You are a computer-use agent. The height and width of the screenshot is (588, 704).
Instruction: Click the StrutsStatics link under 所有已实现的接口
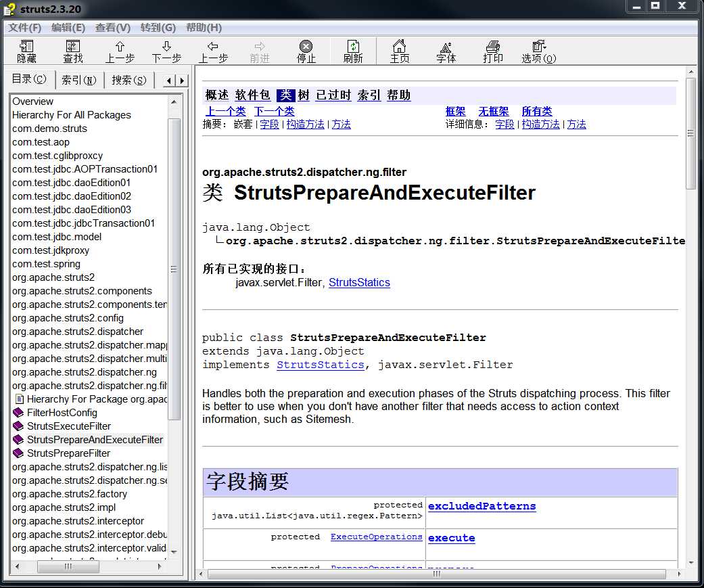click(x=359, y=282)
